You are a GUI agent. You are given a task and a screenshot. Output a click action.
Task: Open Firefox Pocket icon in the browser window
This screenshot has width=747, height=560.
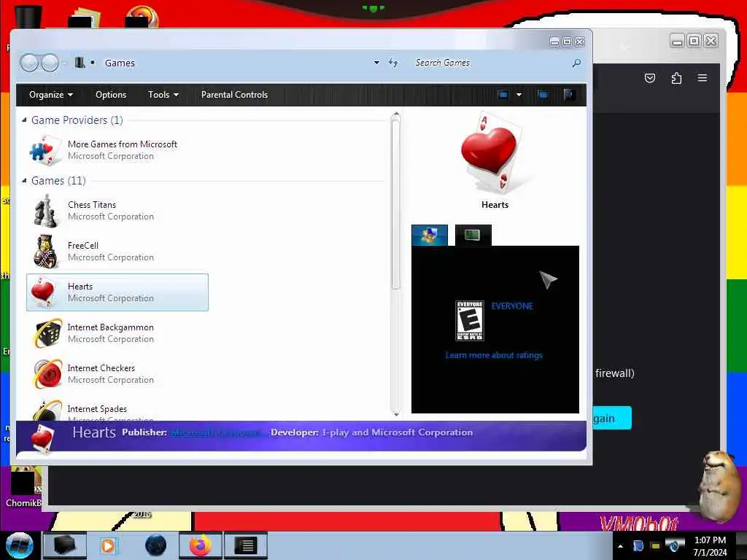[650, 78]
